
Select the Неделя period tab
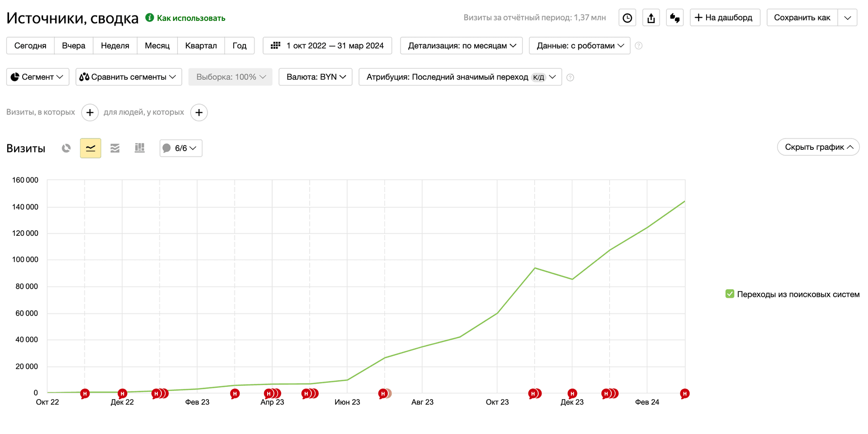(x=115, y=45)
